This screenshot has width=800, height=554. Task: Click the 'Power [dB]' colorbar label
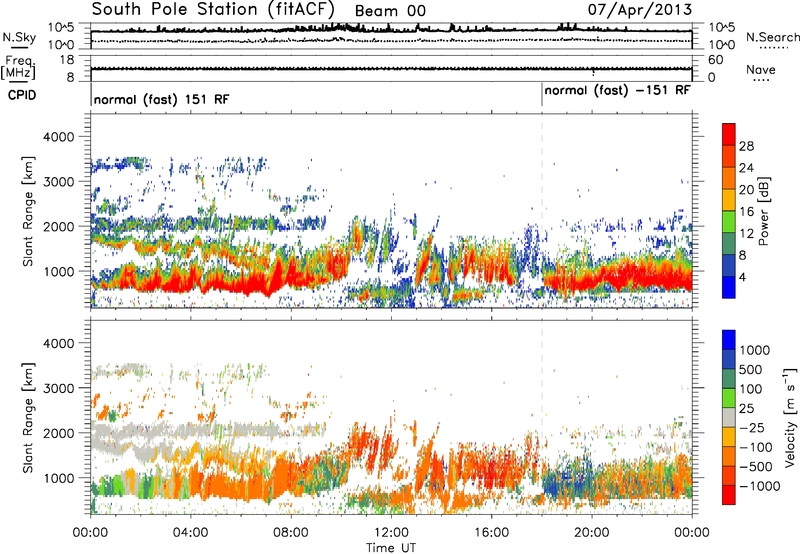[764, 211]
